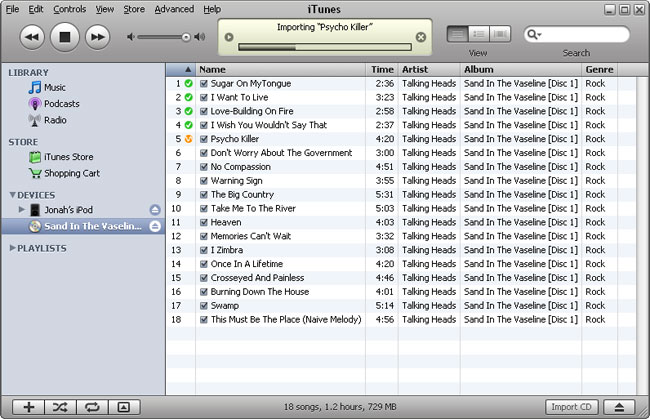
Task: Uncheck I Want To Live checkbox
Action: point(204,98)
